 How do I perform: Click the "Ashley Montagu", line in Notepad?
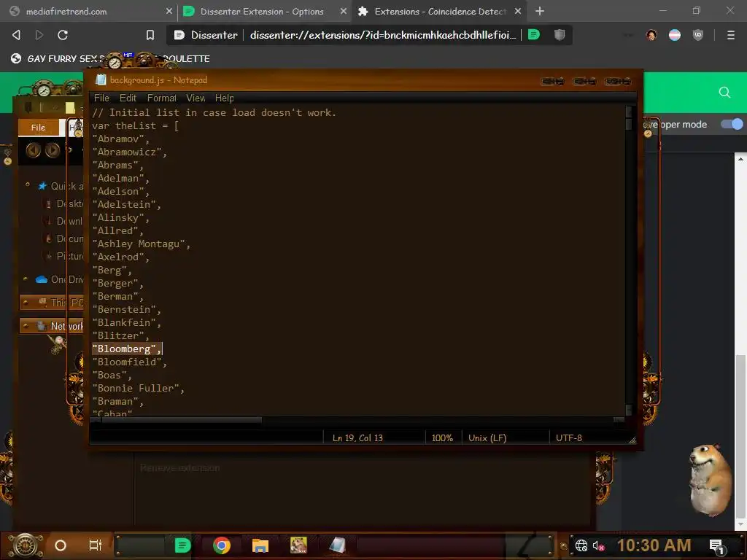[x=141, y=244]
